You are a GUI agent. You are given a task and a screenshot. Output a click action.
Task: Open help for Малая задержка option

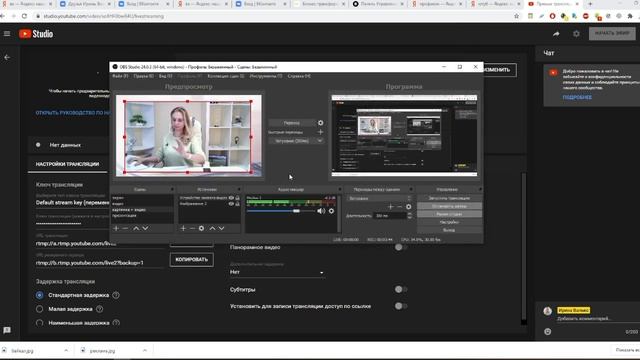click(100, 309)
